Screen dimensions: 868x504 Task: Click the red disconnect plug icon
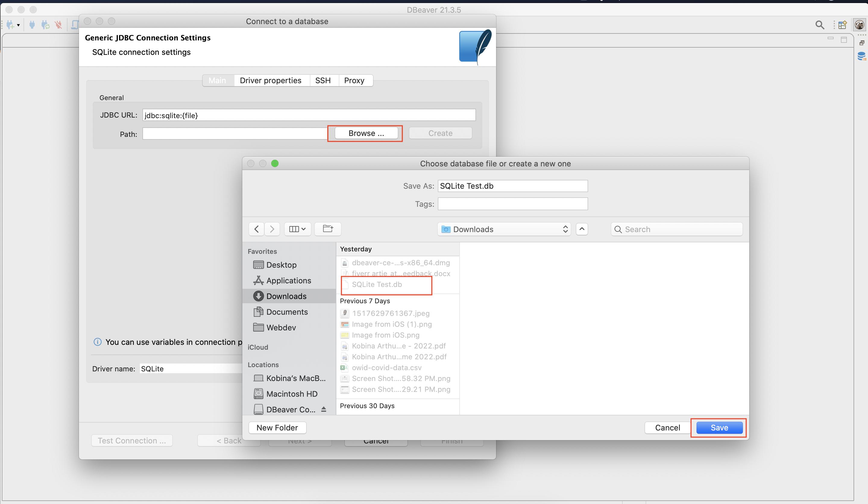58,25
